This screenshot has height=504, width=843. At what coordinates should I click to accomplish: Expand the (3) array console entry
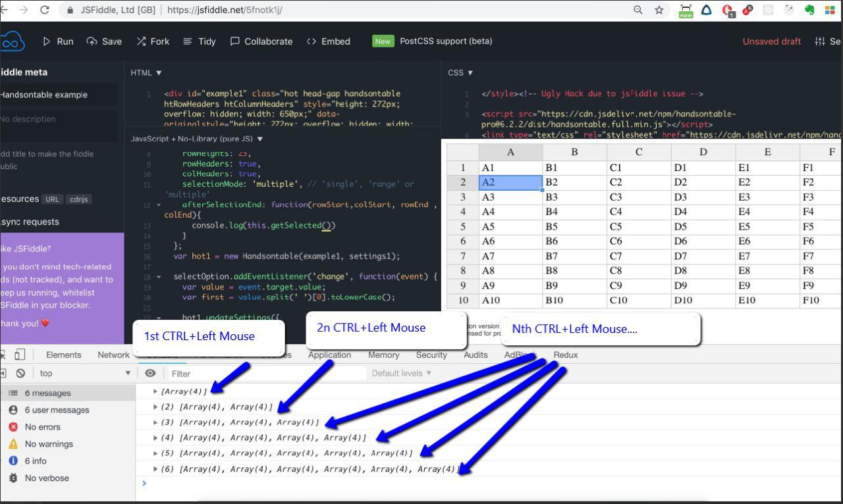click(155, 422)
